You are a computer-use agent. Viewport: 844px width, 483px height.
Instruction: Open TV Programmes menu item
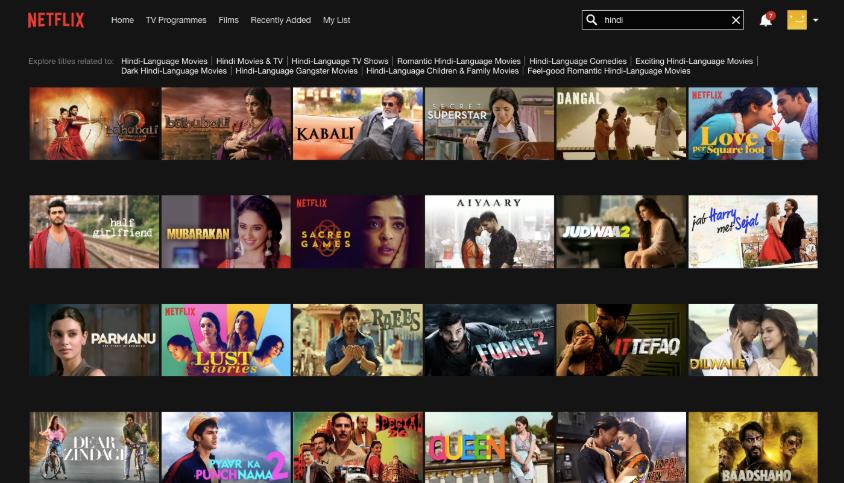176,20
